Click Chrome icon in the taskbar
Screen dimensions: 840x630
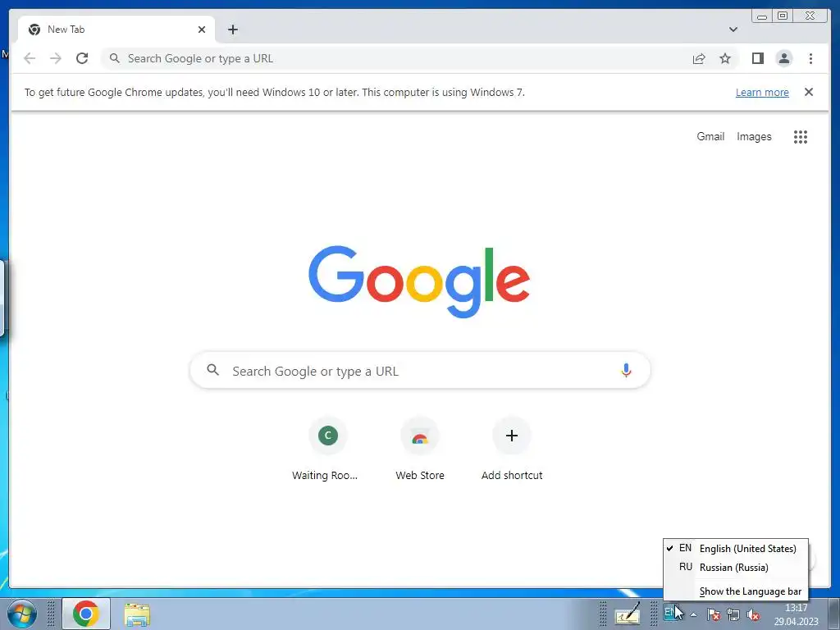point(86,614)
